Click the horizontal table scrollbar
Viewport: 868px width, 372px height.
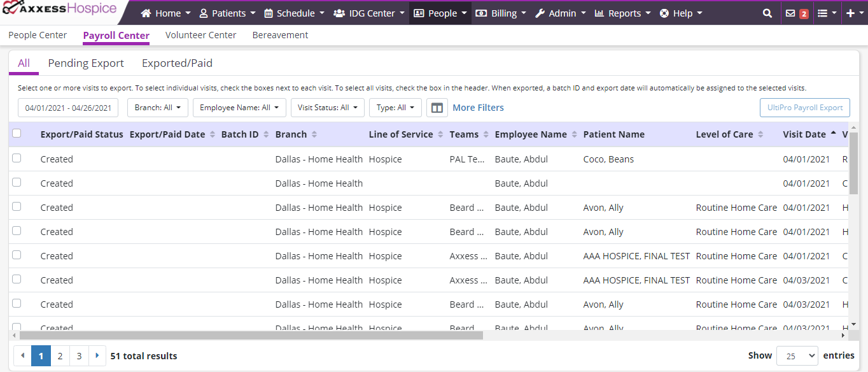251,335
